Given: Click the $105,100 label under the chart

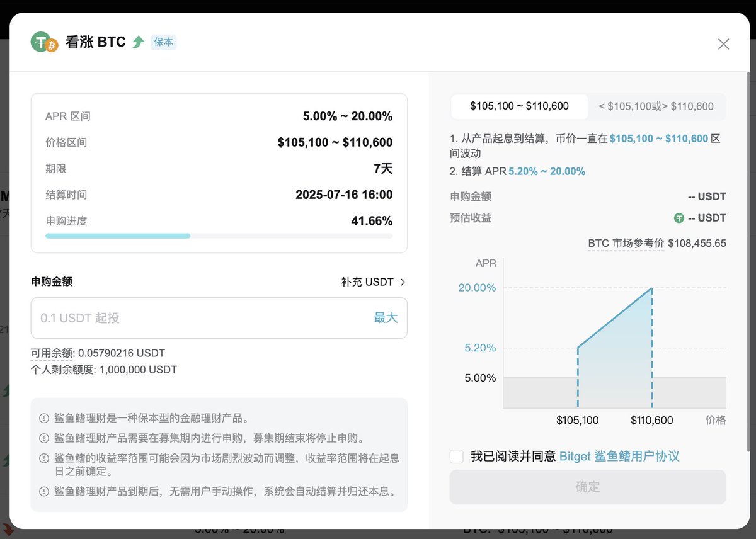Looking at the screenshot, I should [578, 420].
